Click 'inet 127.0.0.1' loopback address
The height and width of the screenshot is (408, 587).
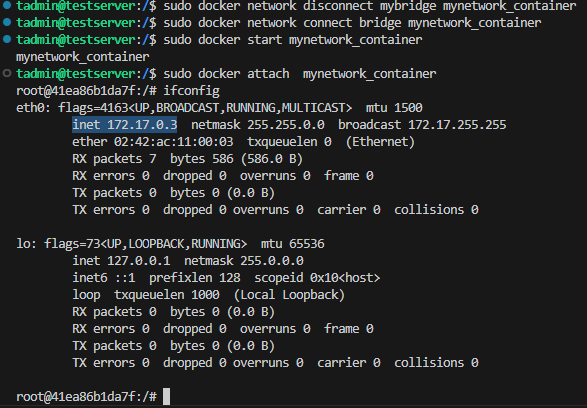(121, 261)
